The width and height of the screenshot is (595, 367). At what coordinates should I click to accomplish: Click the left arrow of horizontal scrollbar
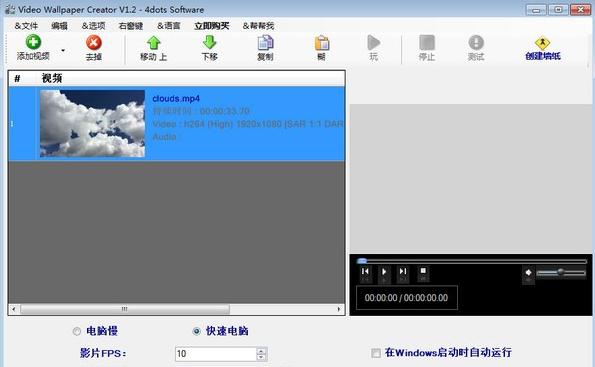tap(14, 309)
